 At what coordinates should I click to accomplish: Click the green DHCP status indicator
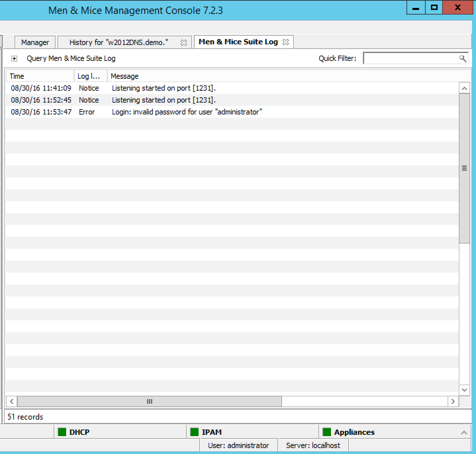point(62,432)
